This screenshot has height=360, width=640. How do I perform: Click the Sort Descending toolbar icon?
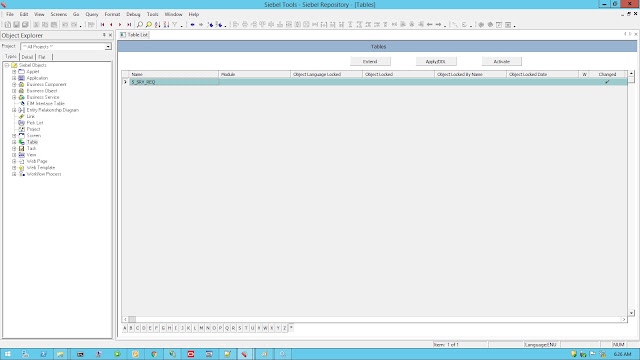click(x=167, y=25)
